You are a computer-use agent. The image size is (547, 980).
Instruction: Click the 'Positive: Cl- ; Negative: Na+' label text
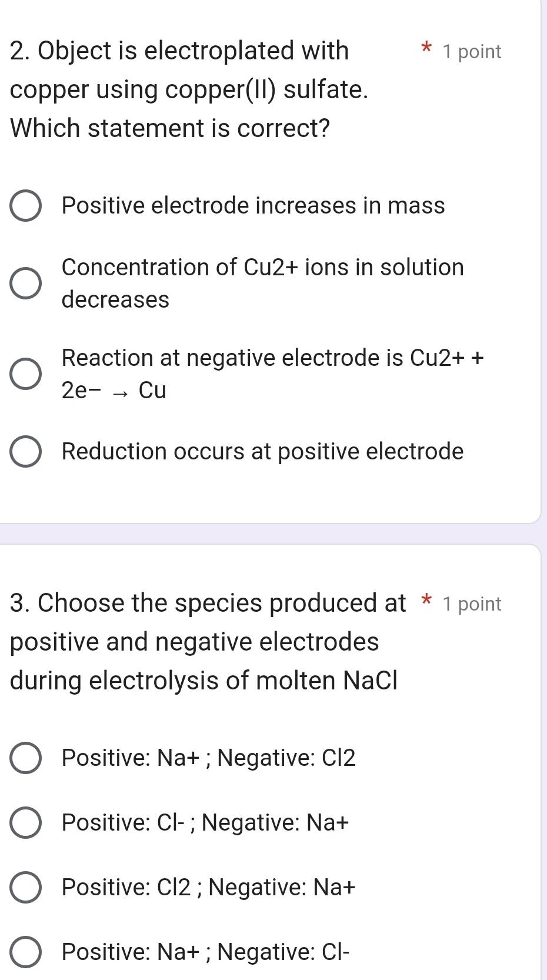tap(205, 822)
